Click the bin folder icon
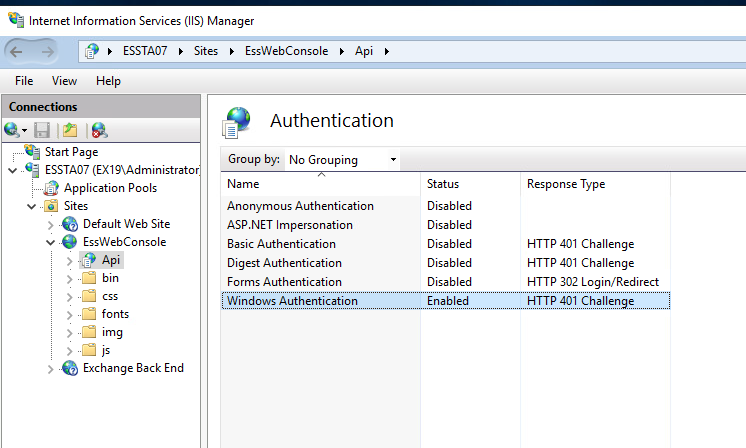Screen dimensions: 746x448 (89, 278)
